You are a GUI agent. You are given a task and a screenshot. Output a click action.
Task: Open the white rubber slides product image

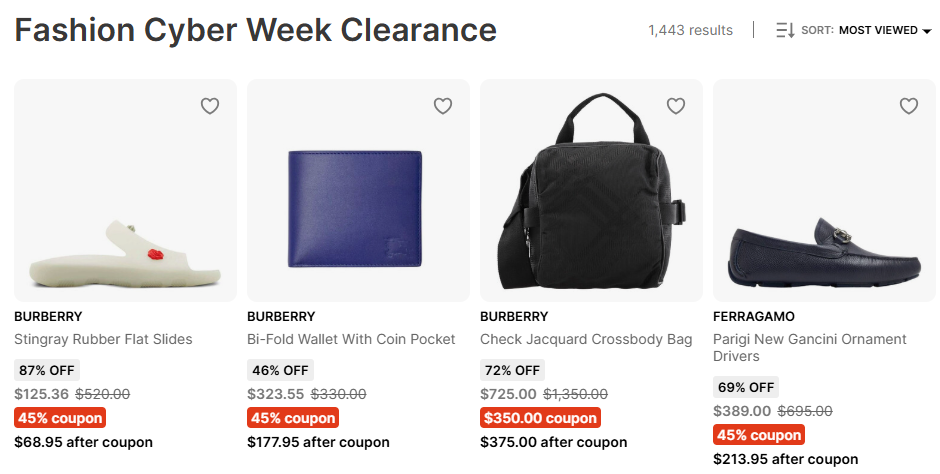tap(125, 200)
